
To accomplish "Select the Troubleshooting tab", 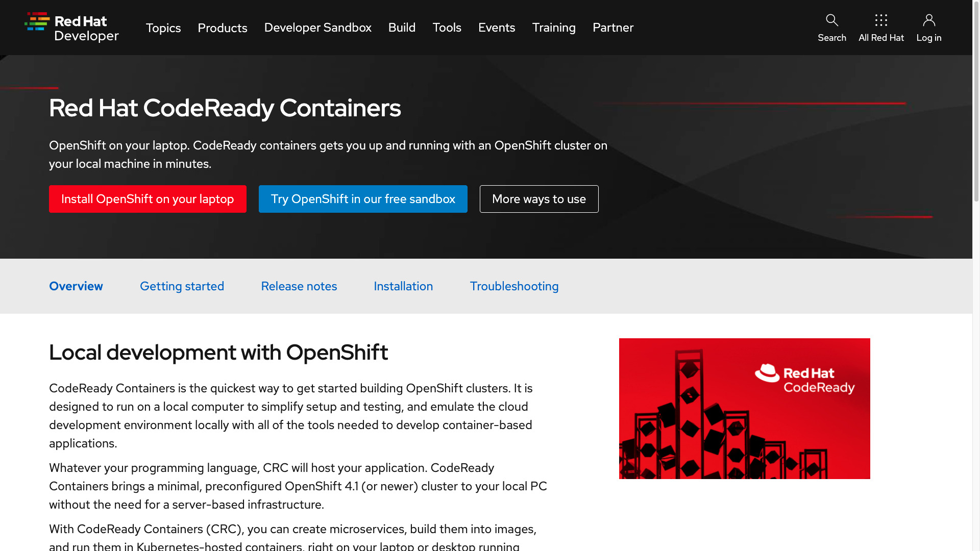I will pyautogui.click(x=514, y=286).
